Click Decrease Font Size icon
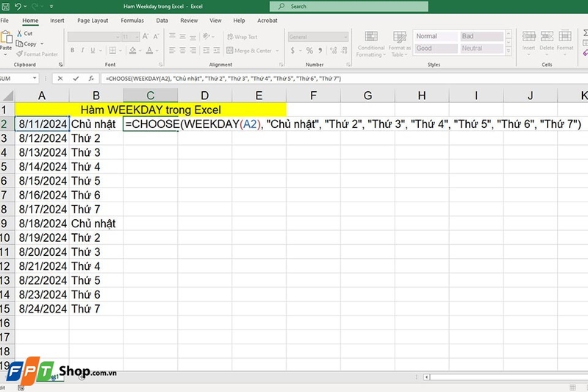 (x=157, y=36)
